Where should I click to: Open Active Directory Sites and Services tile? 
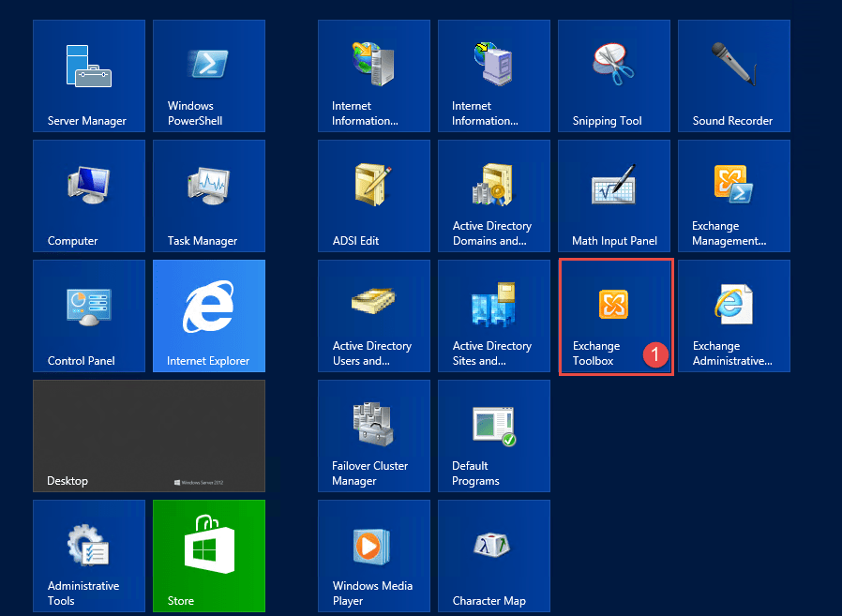(494, 316)
